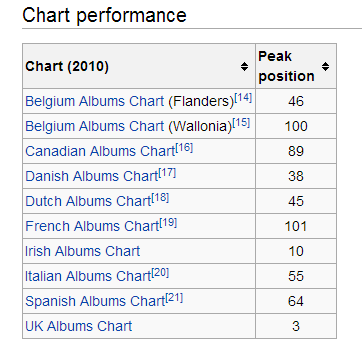This screenshot has height=361, width=362.
Task: Visit the UK Albums Chart link
Action: [79, 326]
